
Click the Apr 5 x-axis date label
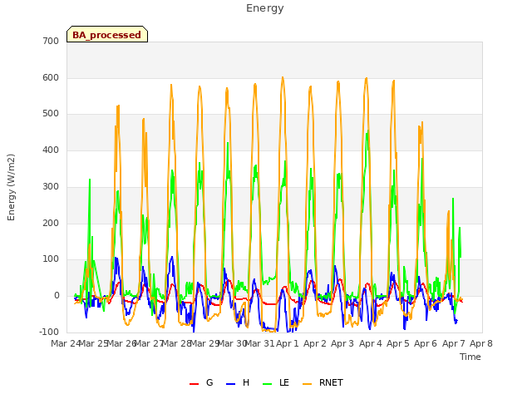[x=398, y=343]
